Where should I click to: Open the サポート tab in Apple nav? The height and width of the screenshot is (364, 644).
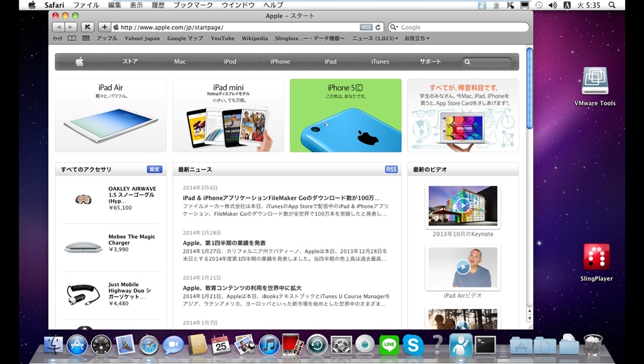point(430,62)
